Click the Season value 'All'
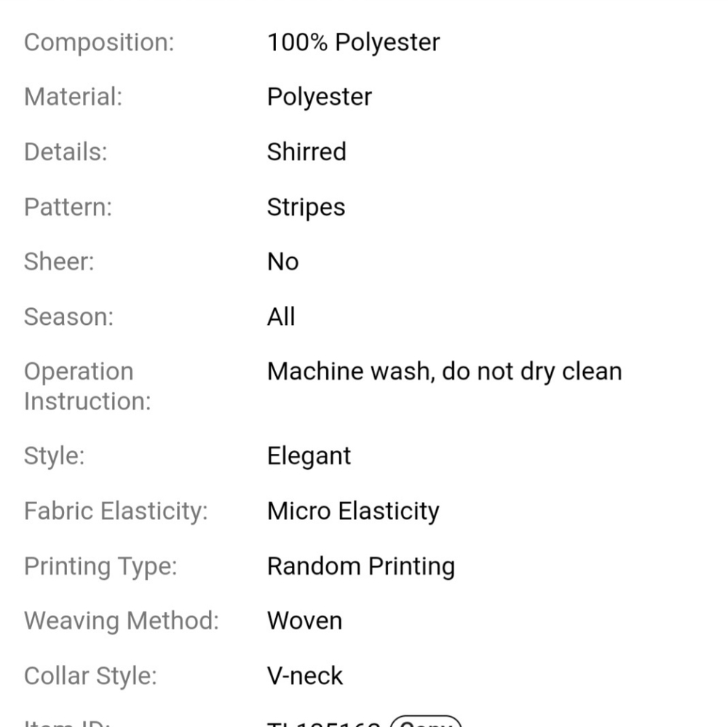Screen dimensions: 728x727 281,317
